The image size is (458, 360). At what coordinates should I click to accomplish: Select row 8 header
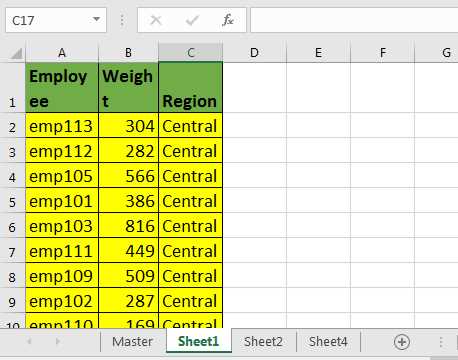pos(13,276)
